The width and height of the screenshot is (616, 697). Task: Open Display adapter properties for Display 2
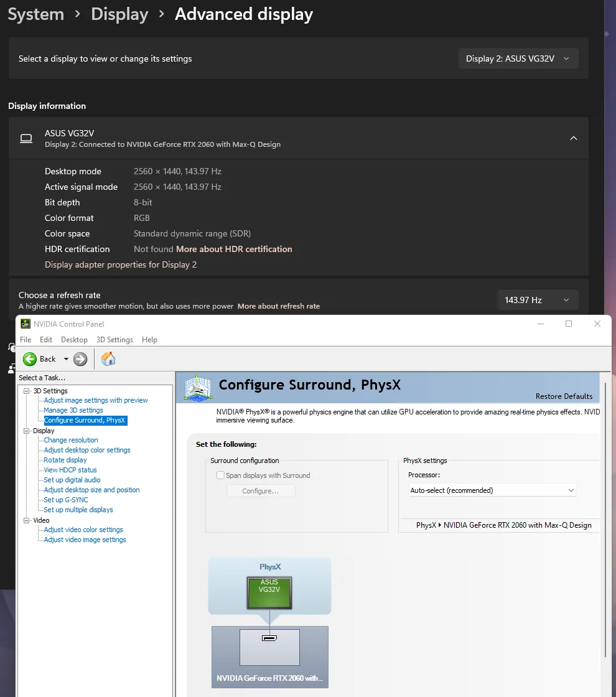pos(121,265)
